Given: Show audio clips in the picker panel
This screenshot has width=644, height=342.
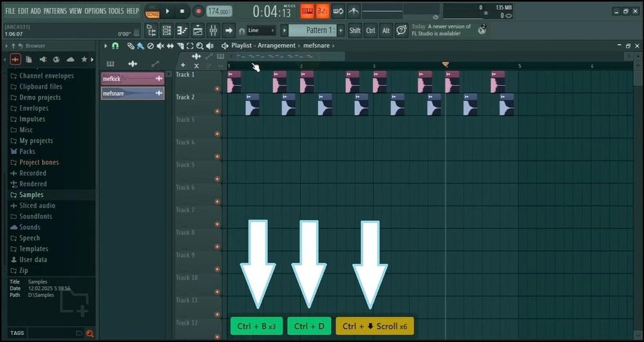Looking at the screenshot, I should coord(133,64).
